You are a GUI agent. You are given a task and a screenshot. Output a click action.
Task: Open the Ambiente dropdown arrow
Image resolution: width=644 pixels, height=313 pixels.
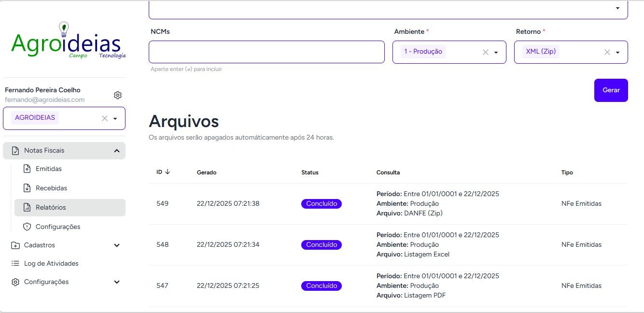pyautogui.click(x=496, y=53)
